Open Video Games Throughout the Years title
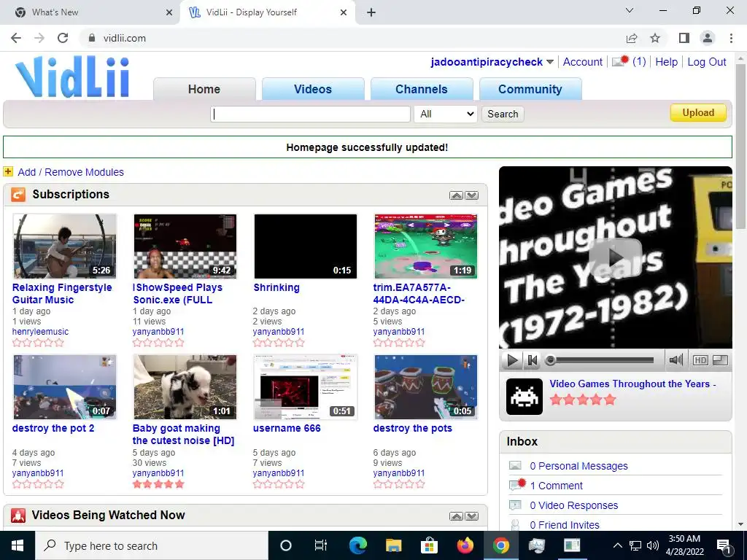This screenshot has width=747, height=560. coord(632,384)
